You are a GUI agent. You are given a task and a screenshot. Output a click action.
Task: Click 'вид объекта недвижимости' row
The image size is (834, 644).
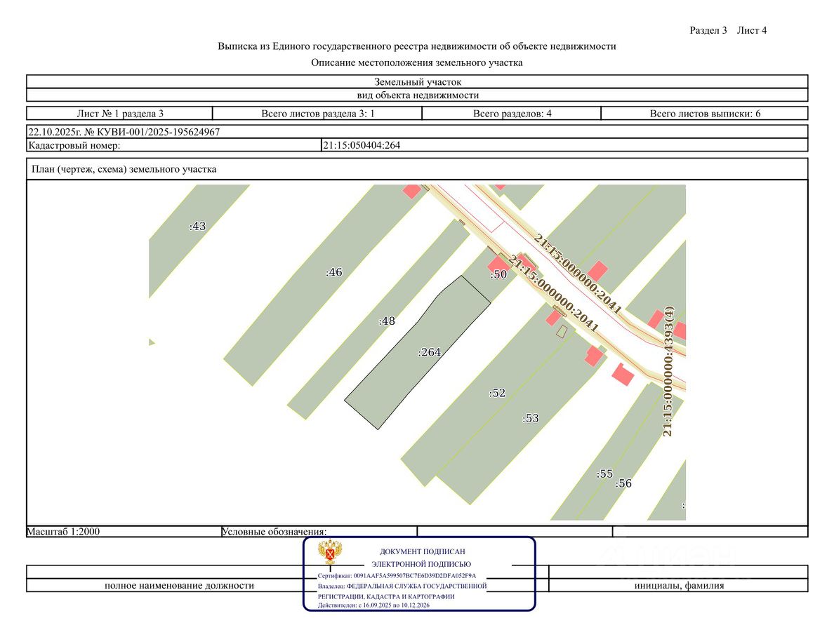[x=418, y=95]
